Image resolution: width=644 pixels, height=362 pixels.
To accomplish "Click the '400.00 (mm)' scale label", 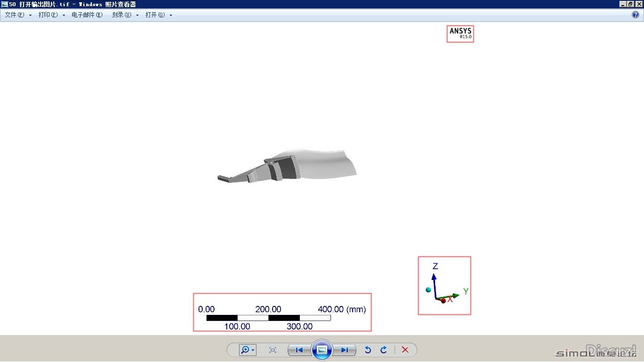I will click(342, 309).
